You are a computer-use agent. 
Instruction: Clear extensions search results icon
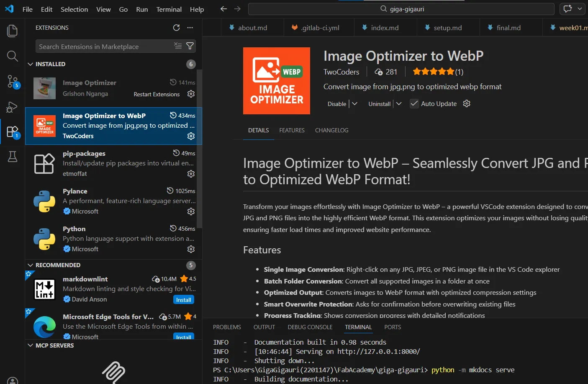pyautogui.click(x=178, y=46)
